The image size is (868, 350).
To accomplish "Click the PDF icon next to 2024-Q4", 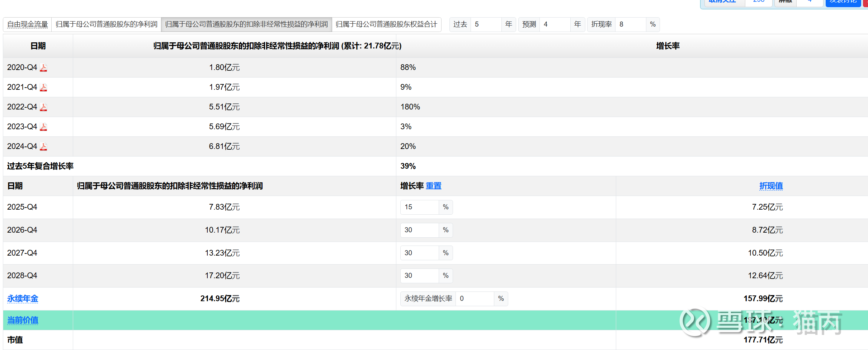I will point(43,147).
